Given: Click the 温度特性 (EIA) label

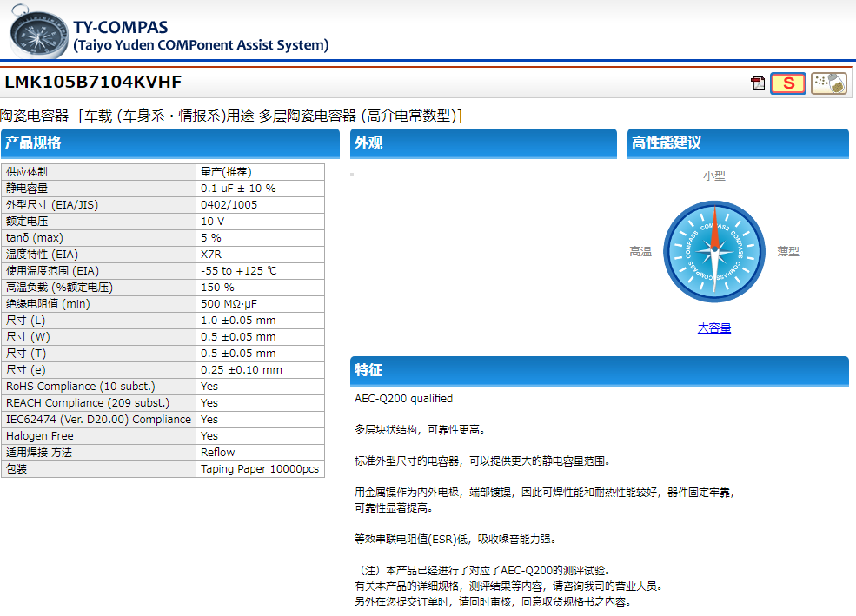Looking at the screenshot, I should pos(42,255).
